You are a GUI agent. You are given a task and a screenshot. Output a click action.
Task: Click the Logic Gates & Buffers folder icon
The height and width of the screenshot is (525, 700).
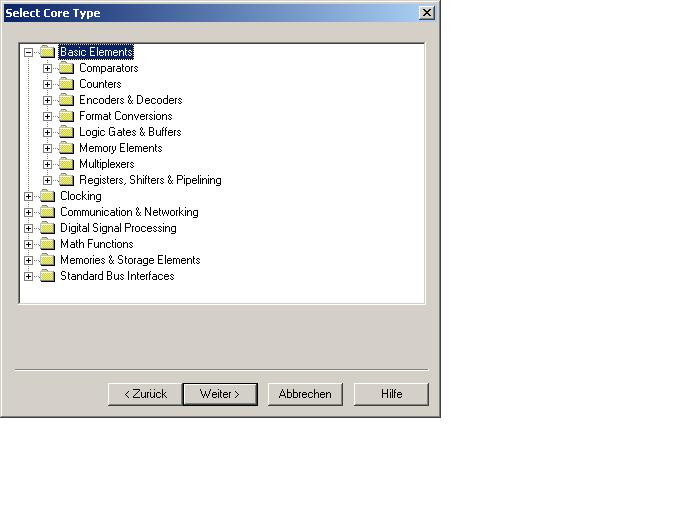point(66,132)
